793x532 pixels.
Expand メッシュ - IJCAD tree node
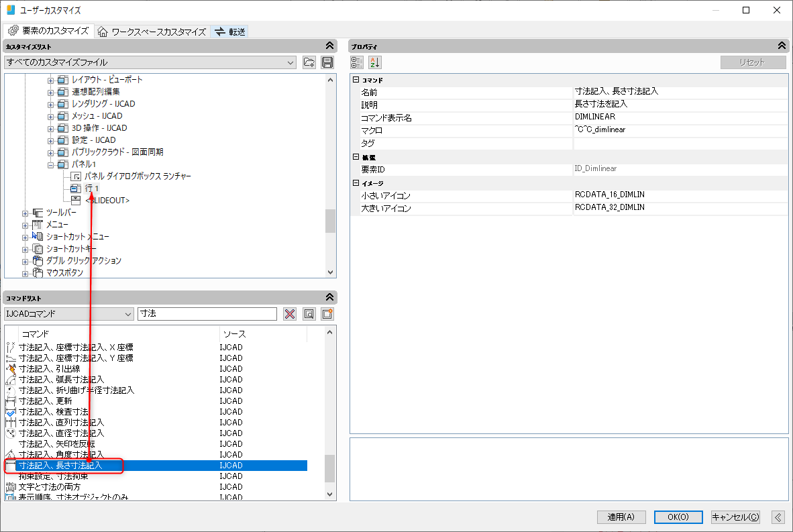pos(50,117)
